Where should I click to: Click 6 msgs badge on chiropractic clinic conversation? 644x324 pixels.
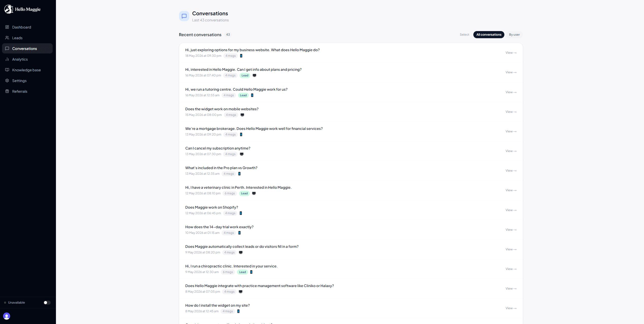coord(228,272)
